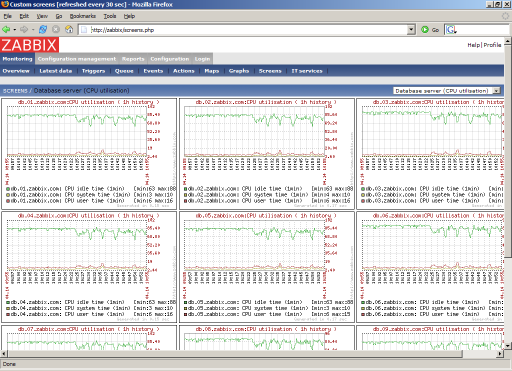Click the green Go button icon
The height and width of the screenshot is (371, 512).
tap(425, 30)
